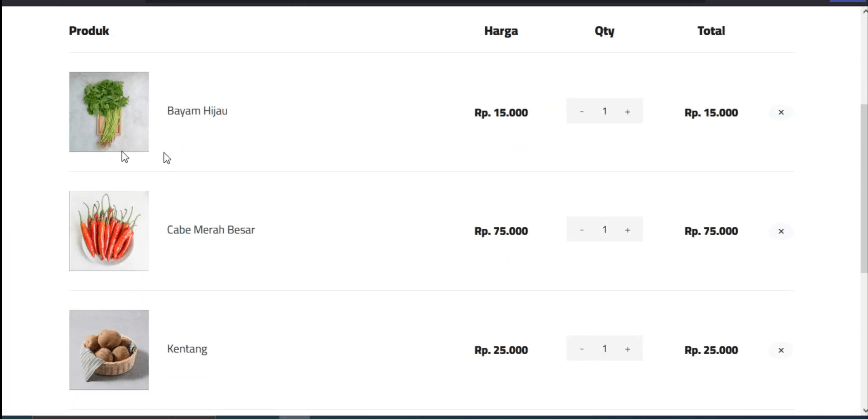The height and width of the screenshot is (419, 868).
Task: Open the Kentang product name link
Action: [187, 349]
